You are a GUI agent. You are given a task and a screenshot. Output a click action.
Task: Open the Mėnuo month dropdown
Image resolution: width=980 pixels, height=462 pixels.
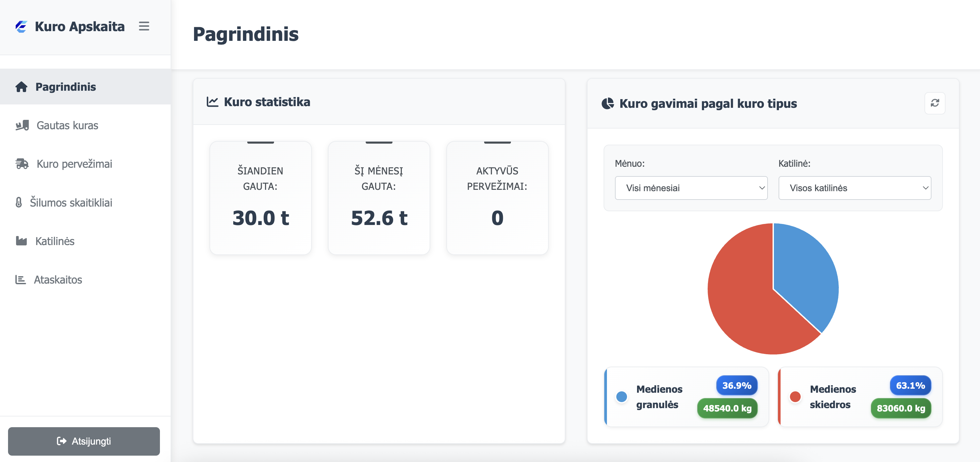[691, 188]
